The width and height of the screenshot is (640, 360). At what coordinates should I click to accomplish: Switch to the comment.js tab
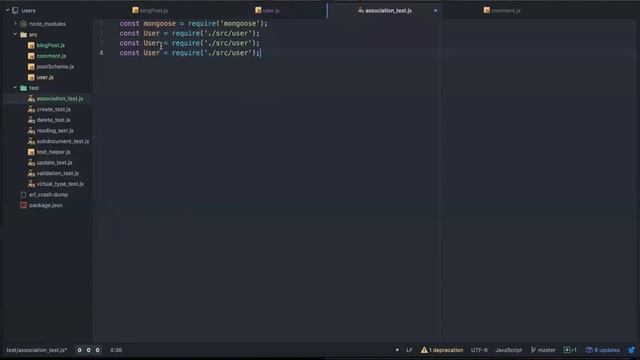[x=502, y=10]
